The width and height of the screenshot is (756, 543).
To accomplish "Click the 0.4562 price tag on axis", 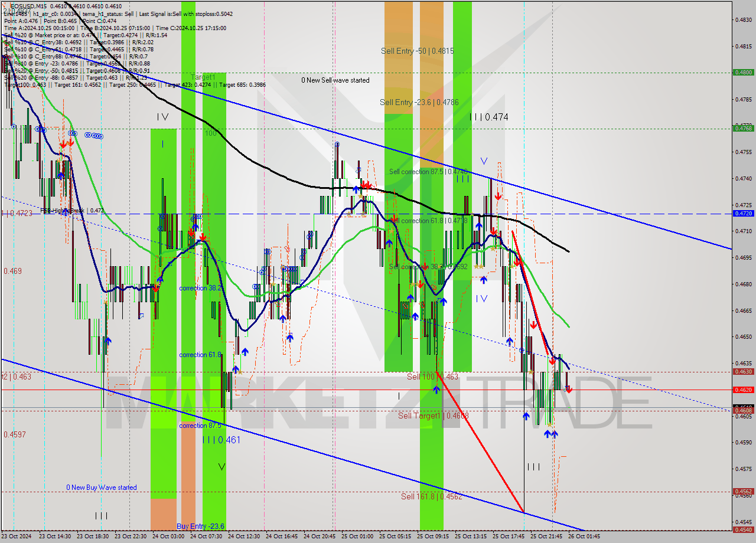I will coord(743,491).
